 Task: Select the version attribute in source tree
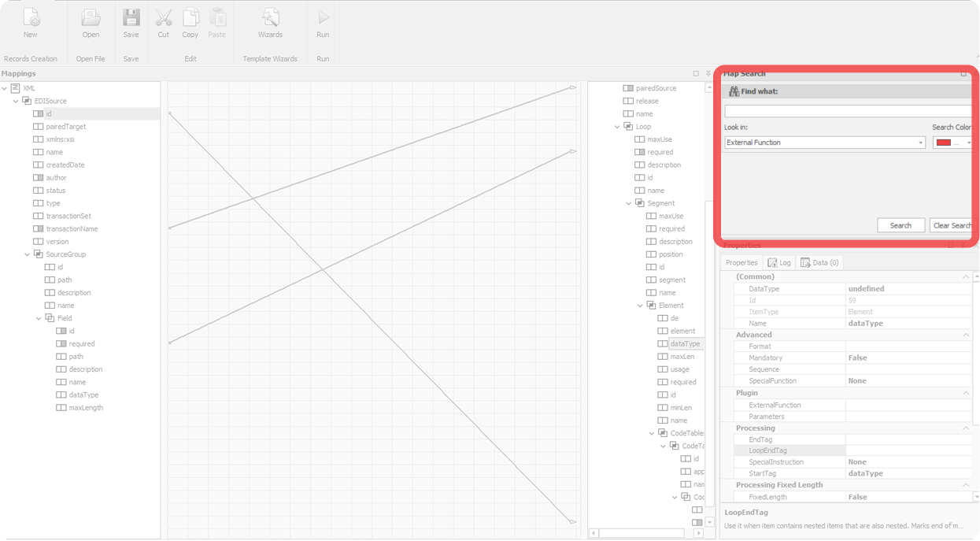[57, 242]
